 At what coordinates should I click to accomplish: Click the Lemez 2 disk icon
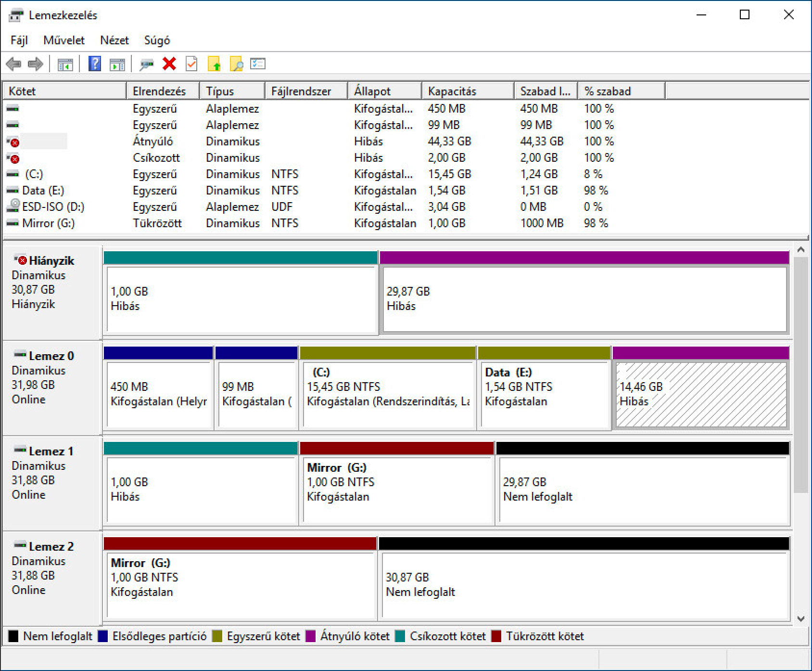point(20,545)
